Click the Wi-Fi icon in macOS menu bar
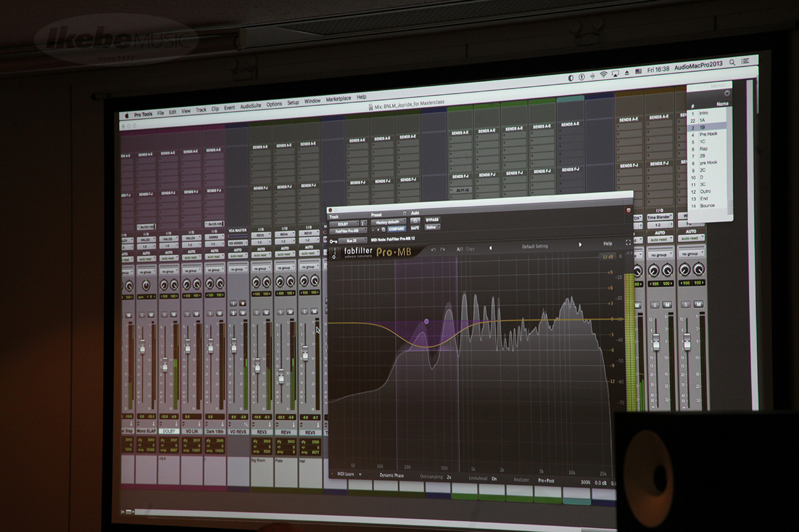 click(x=603, y=74)
